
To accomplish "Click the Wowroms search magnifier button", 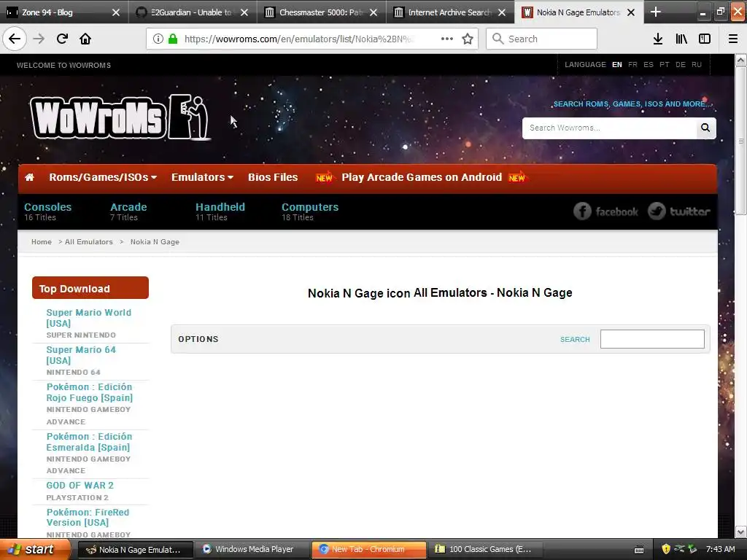I will click(x=705, y=128).
